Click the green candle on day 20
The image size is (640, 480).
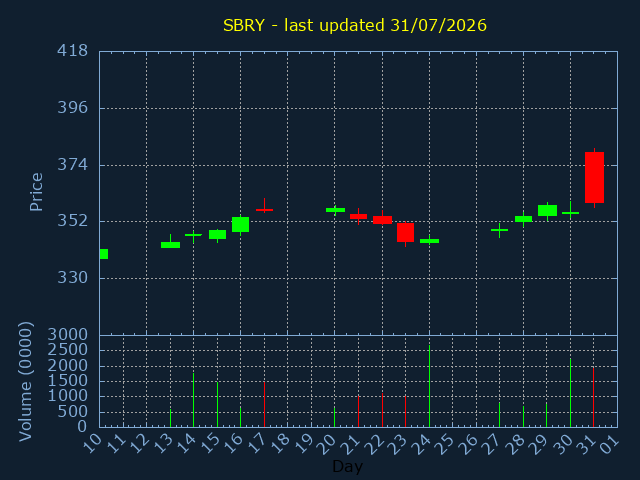tap(336, 210)
